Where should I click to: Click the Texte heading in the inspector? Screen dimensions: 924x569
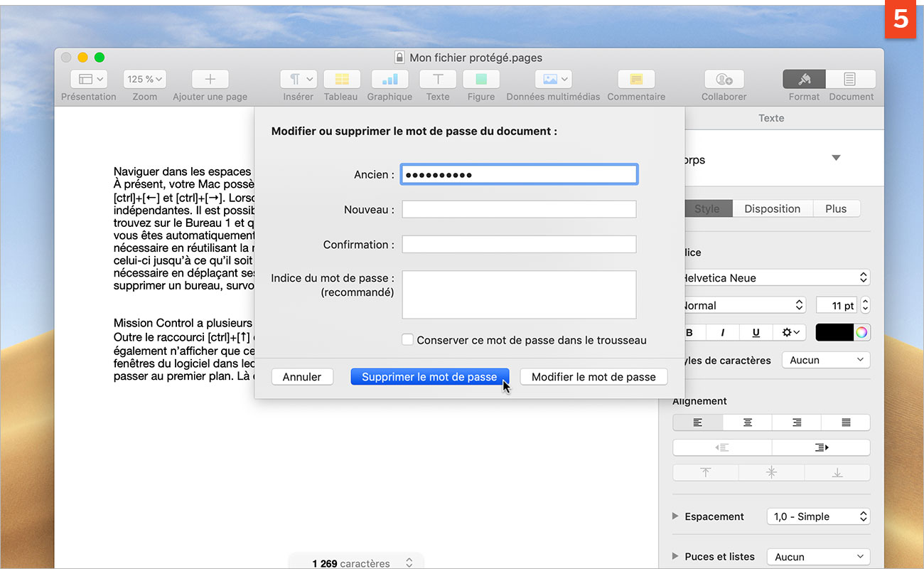771,118
